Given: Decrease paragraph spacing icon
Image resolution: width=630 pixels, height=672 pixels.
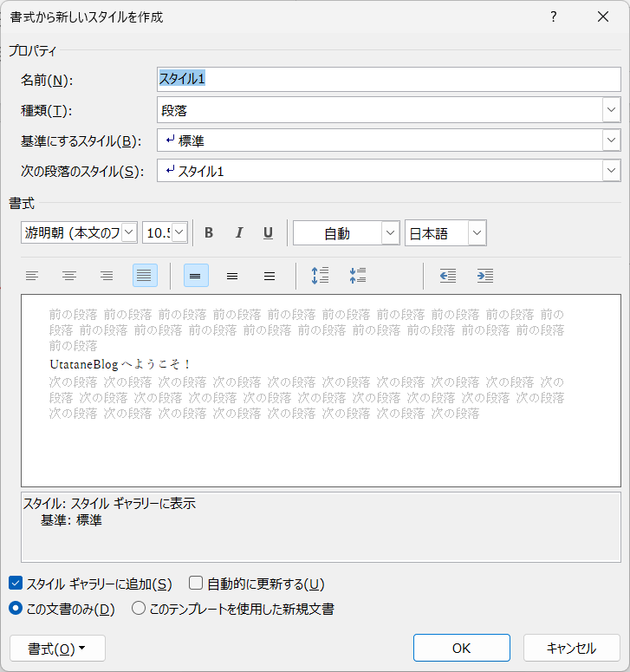Looking at the screenshot, I should tap(358, 276).
